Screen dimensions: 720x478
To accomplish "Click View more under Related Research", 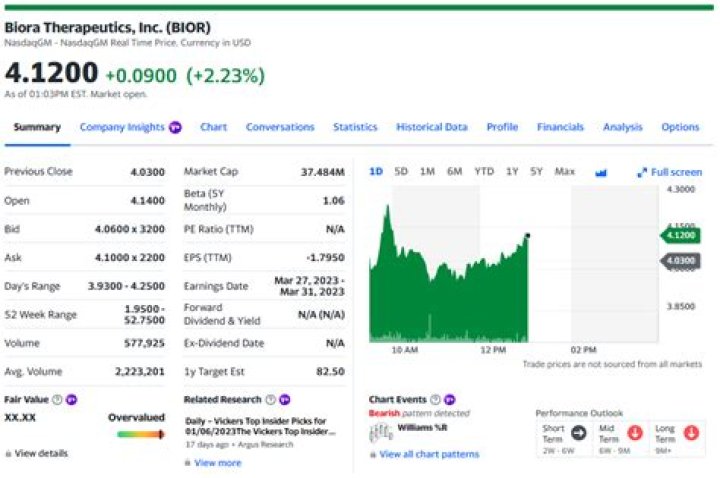I will (x=217, y=463).
